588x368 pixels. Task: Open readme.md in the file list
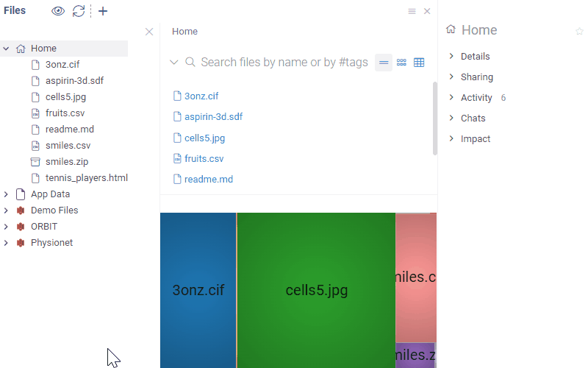pyautogui.click(x=209, y=180)
